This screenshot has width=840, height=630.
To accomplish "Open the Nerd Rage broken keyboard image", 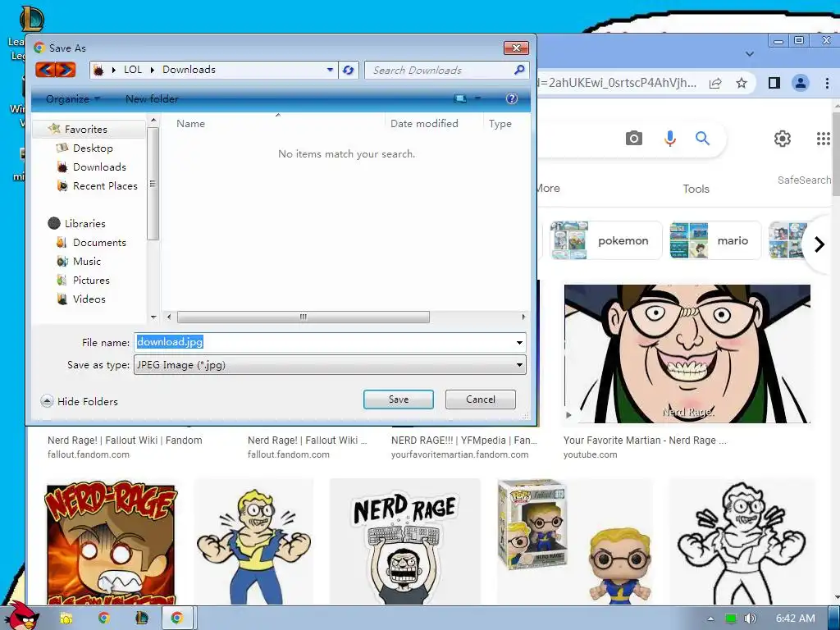I will [x=404, y=542].
